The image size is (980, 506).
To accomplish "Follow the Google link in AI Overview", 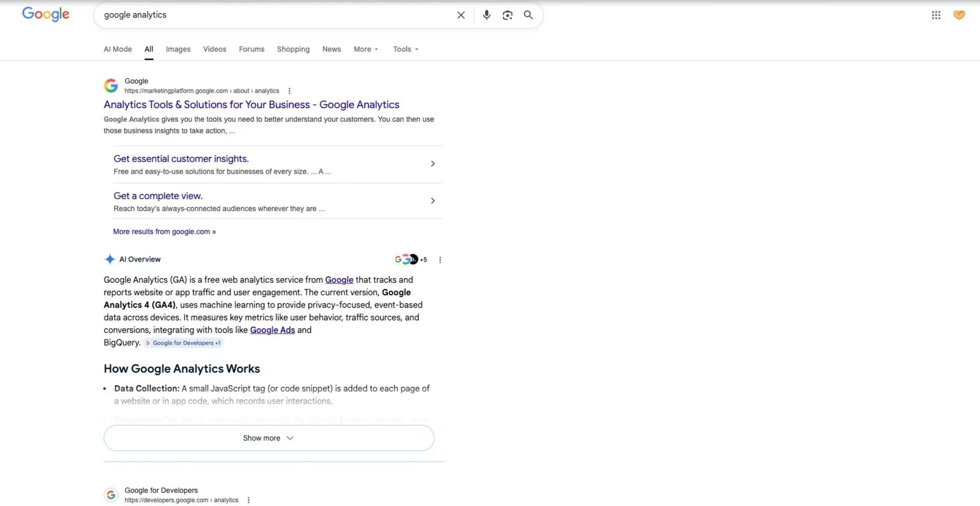I will coord(339,280).
